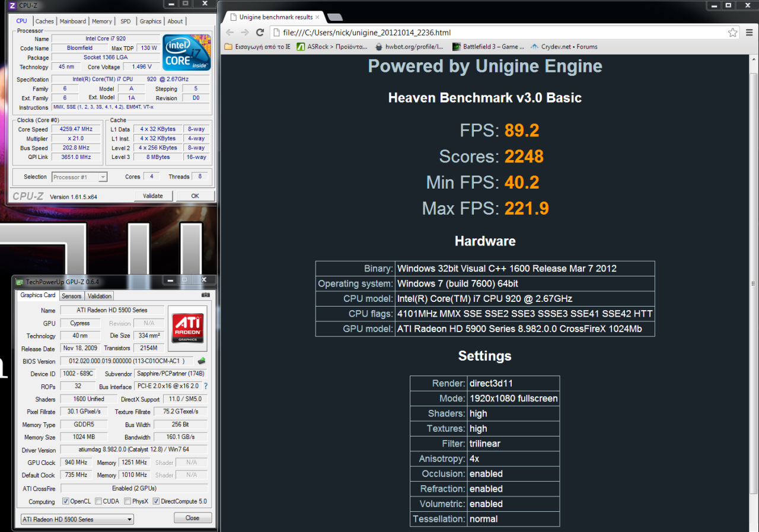
Task: Click the CPU-Z Core Speed value 4259.47 MHz
Action: point(76,129)
